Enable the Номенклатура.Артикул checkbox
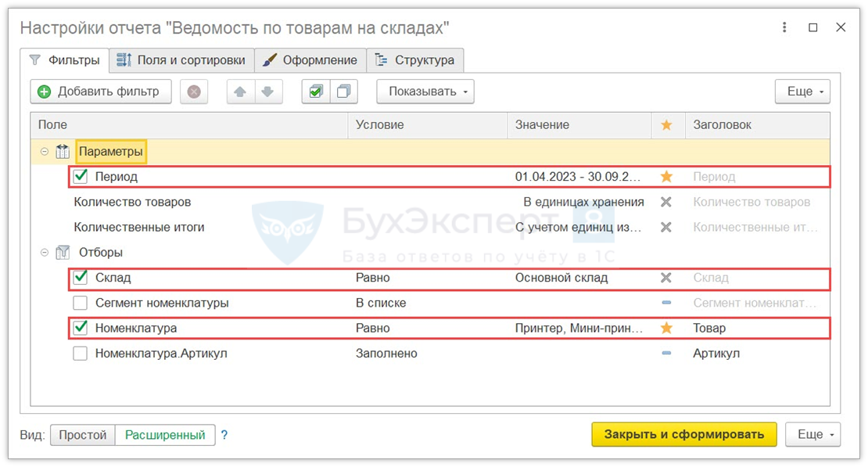 coord(81,354)
